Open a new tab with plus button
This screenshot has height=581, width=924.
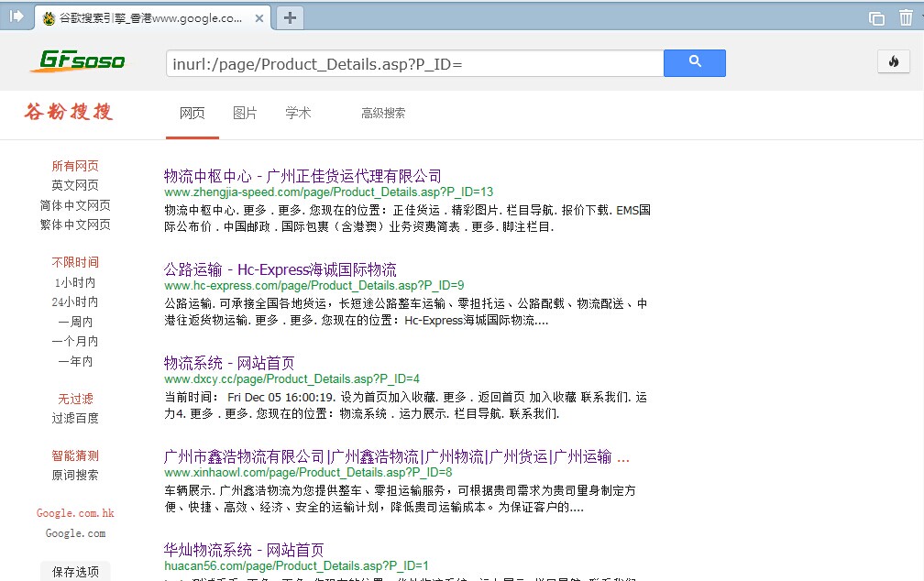[290, 17]
